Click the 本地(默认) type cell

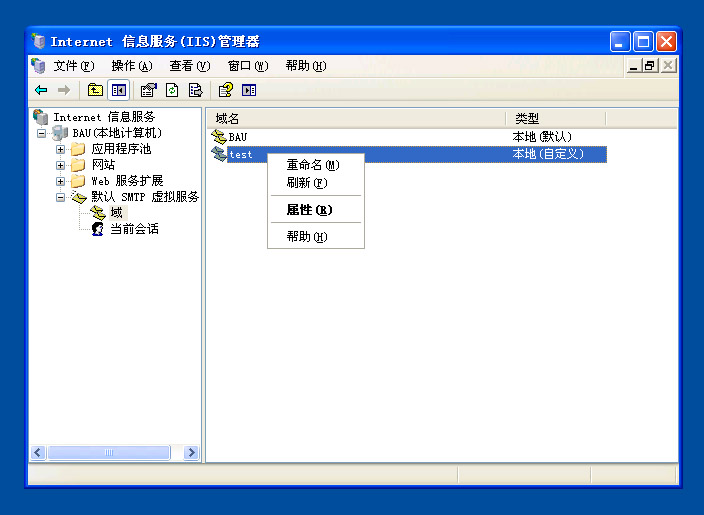coord(542,136)
